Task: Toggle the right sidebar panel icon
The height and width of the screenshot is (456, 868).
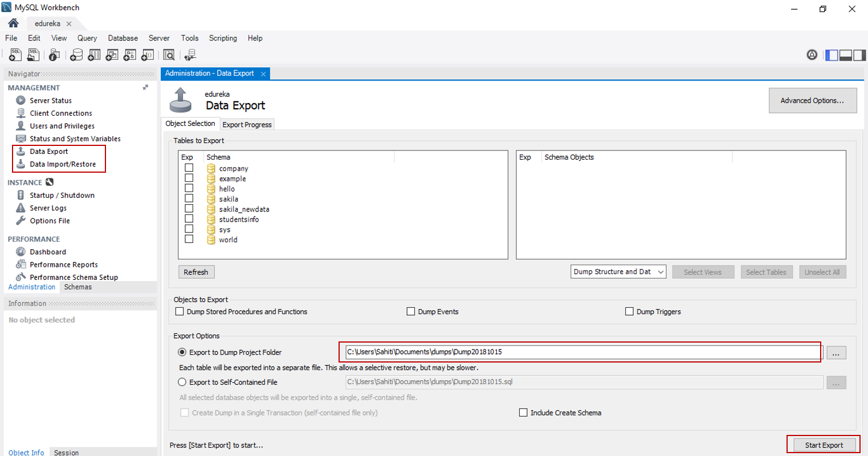Action: [x=859, y=55]
